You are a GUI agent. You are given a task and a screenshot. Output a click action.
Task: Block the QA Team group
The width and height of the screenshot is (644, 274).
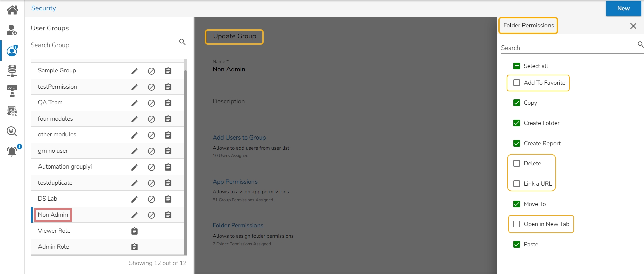pyautogui.click(x=151, y=103)
